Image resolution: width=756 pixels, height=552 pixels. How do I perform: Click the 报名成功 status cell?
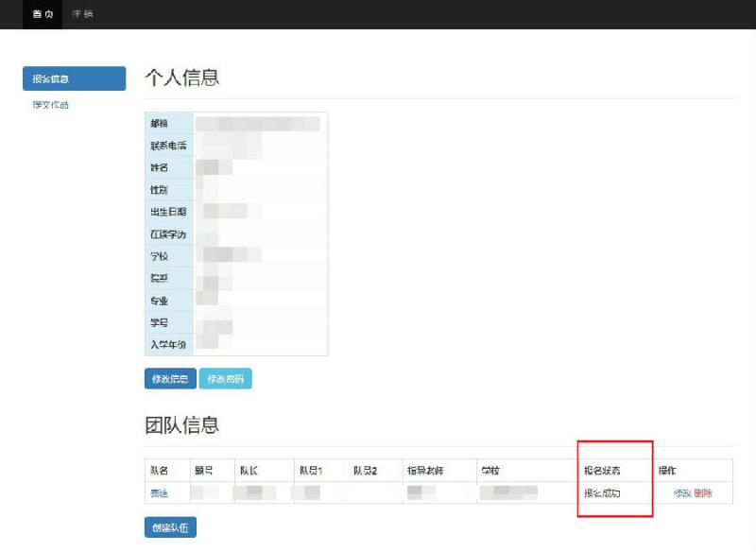pos(602,493)
